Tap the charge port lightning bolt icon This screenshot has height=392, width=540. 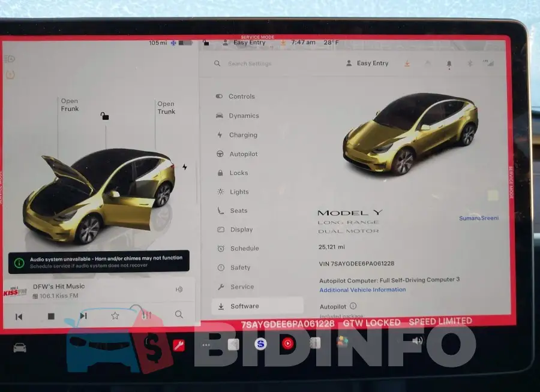[x=185, y=167]
